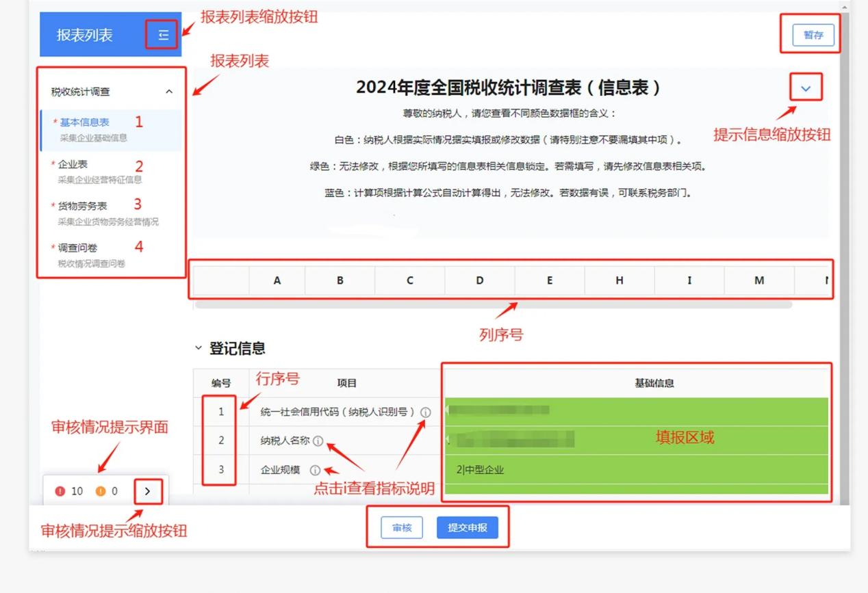868x593 pixels.
Task: Open the info icon beside 纳税人名称
Action: (318, 441)
